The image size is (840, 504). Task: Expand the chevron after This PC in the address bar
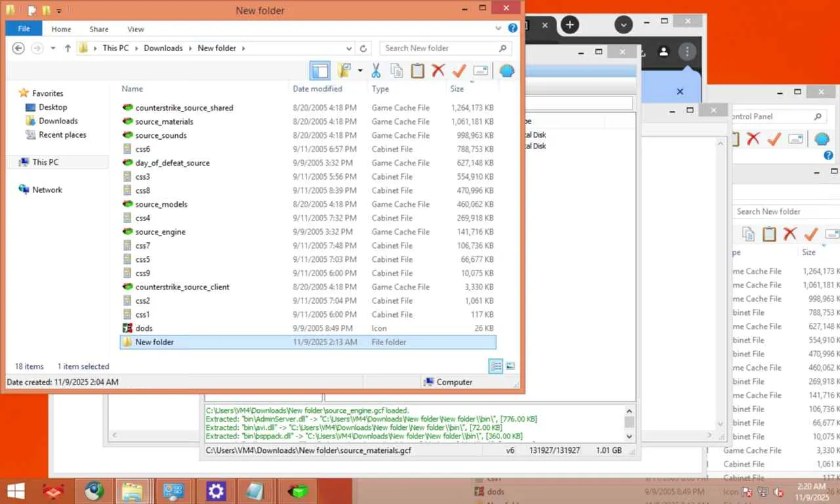(136, 48)
